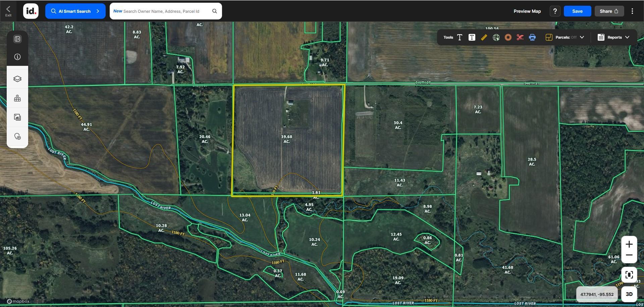This screenshot has height=307, width=644.
Task: Open the map layers icon
Action: 17,79
